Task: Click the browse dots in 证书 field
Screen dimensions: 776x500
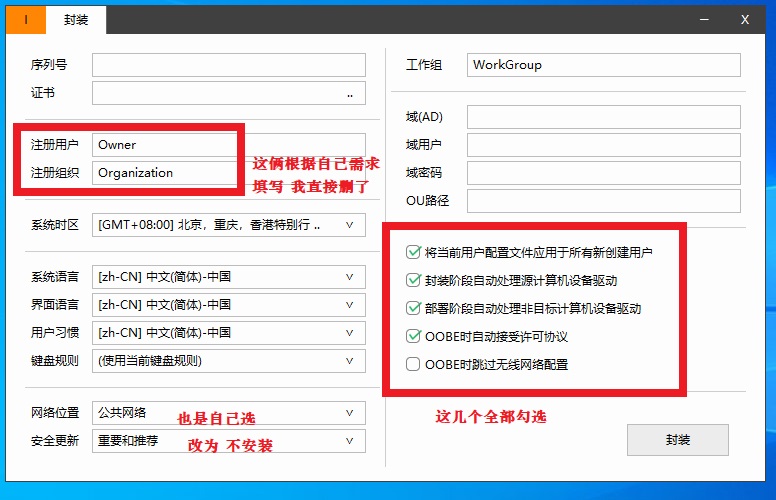Action: click(350, 93)
